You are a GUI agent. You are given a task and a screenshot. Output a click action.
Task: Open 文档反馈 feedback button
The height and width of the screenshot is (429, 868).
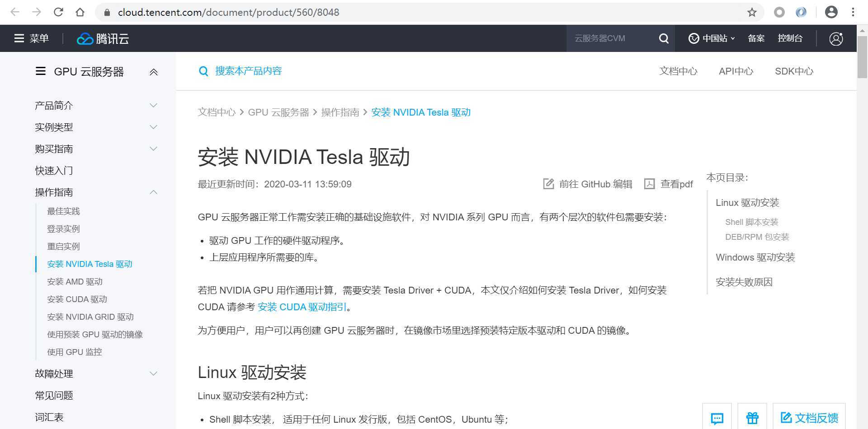[x=809, y=418]
